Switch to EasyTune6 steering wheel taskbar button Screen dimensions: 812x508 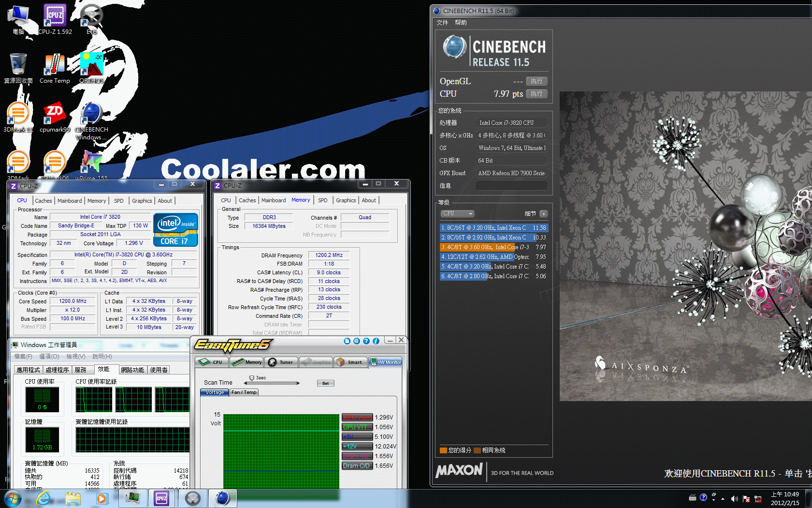(192, 498)
